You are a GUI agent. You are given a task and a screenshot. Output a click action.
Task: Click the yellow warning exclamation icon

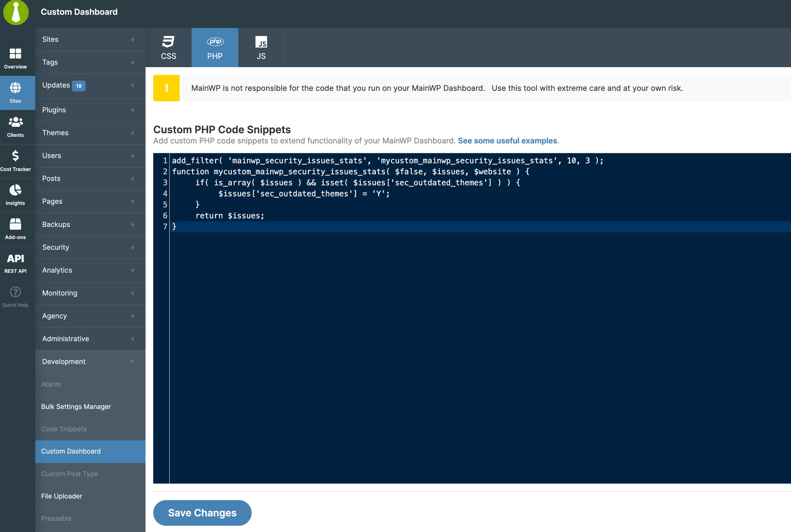[x=167, y=88]
